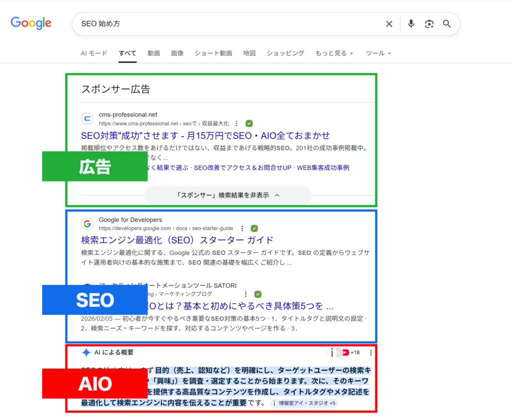Collapse sponsored results with hide button
Screen dimensions: 512x420
228,195
